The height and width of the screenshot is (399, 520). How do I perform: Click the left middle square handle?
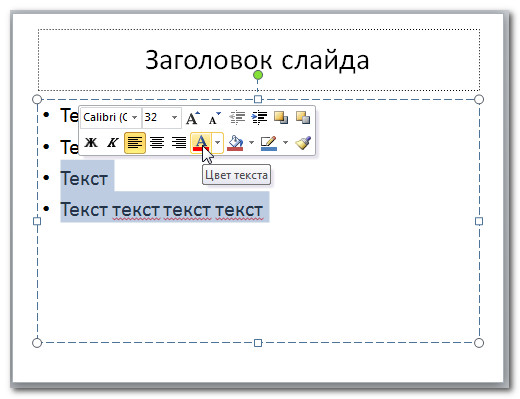[37, 221]
